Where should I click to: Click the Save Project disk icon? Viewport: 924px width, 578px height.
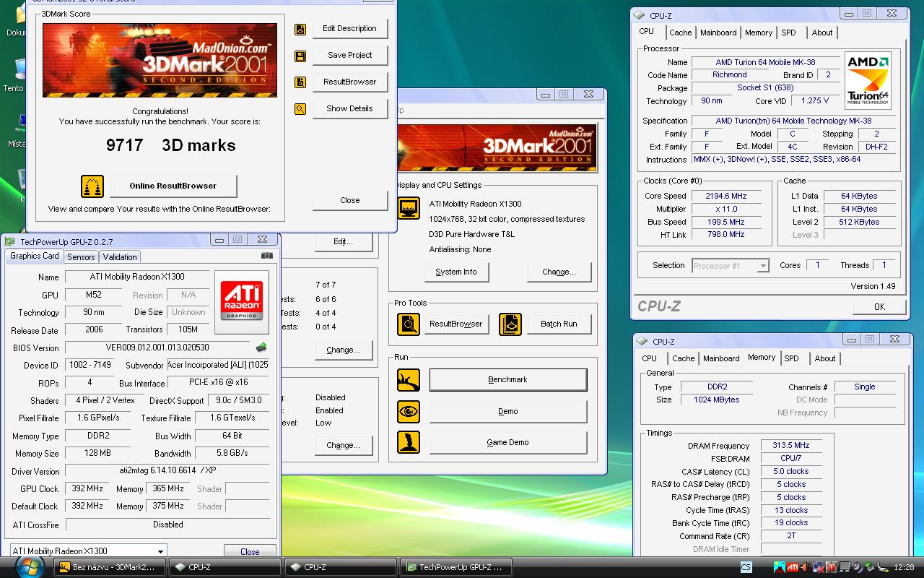click(x=300, y=56)
